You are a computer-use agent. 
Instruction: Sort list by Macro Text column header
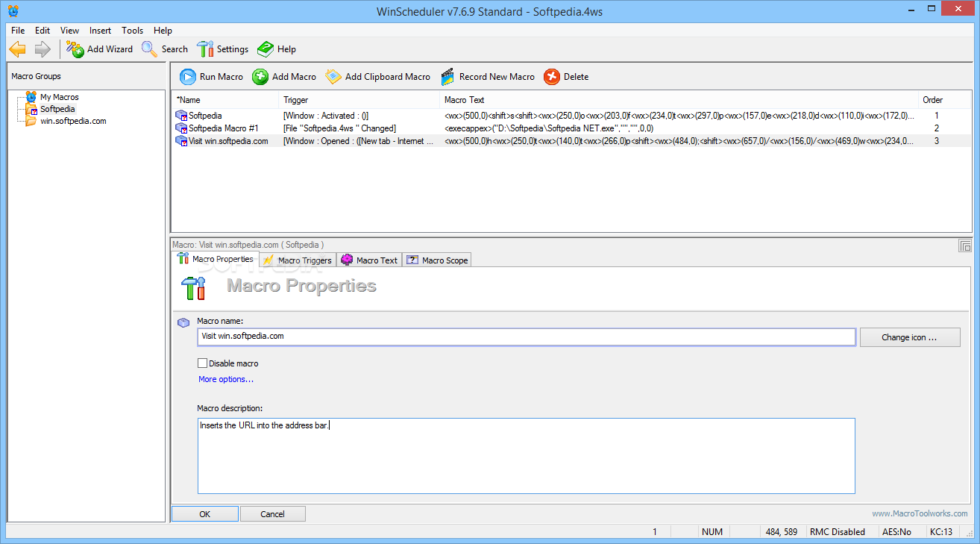pyautogui.click(x=679, y=100)
